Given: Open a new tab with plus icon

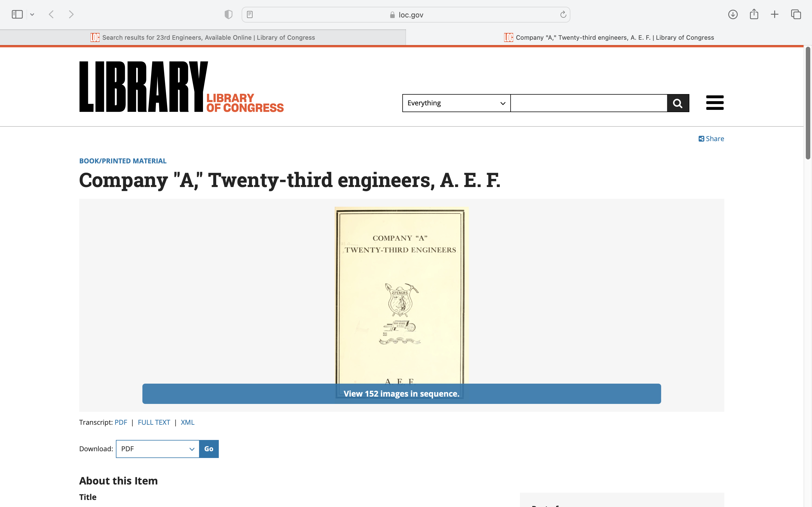Looking at the screenshot, I should [x=775, y=14].
